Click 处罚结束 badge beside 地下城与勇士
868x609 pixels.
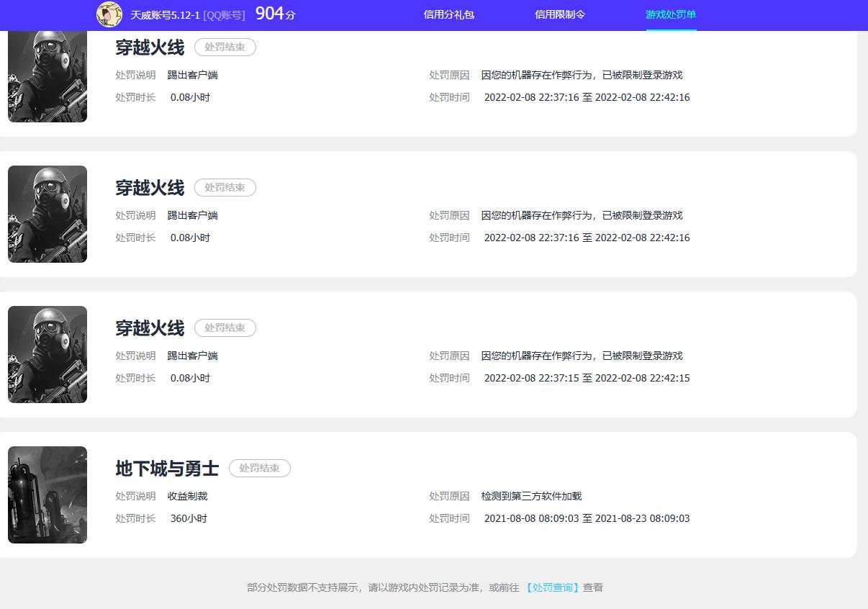pyautogui.click(x=260, y=469)
